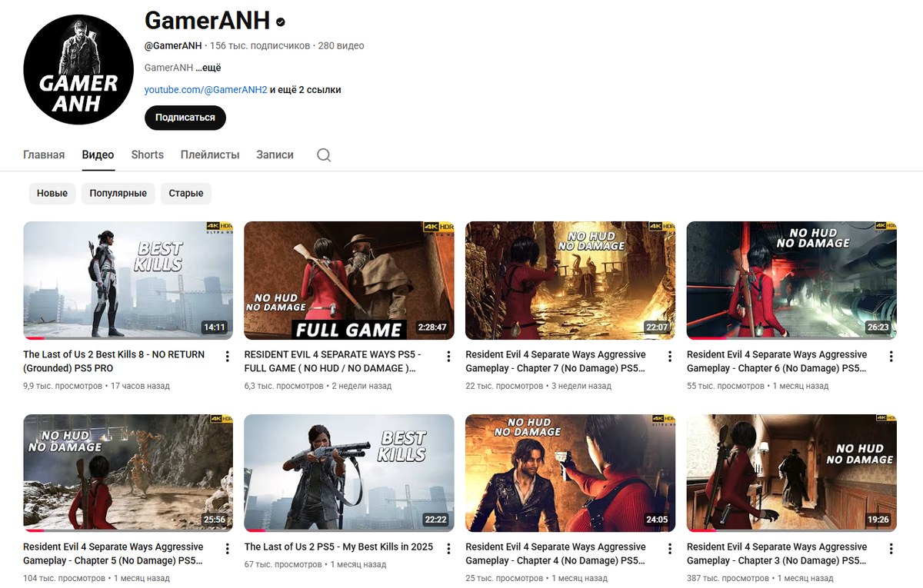Open three-dot menu for Chapter 4 video
Screen dimensions: 923x588
point(670,549)
